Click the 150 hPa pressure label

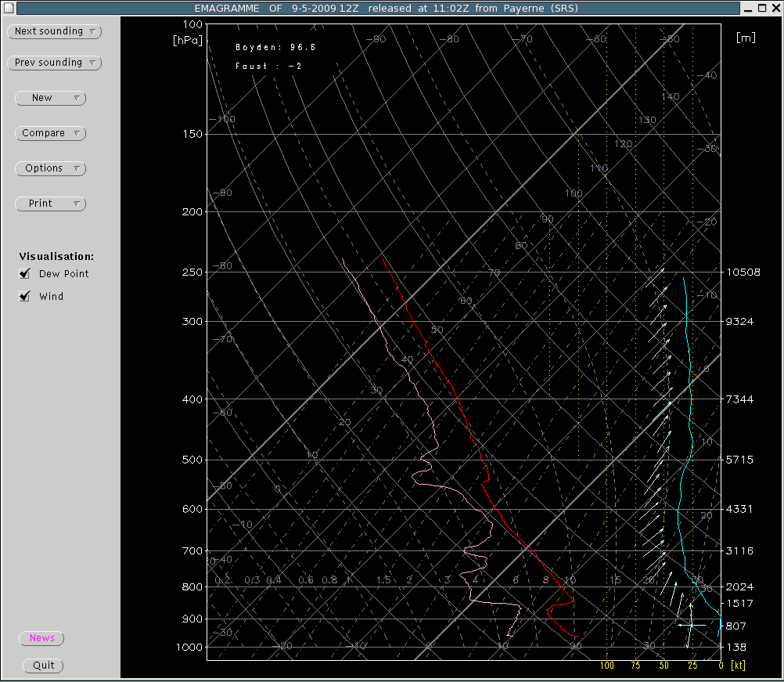tap(192, 134)
